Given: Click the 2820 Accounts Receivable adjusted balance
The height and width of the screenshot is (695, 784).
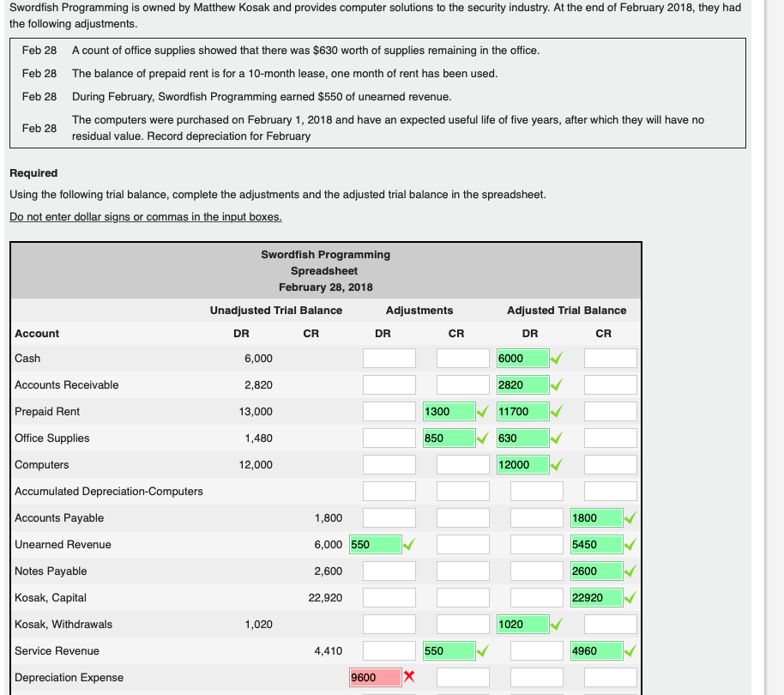Looking at the screenshot, I should coord(522,384).
